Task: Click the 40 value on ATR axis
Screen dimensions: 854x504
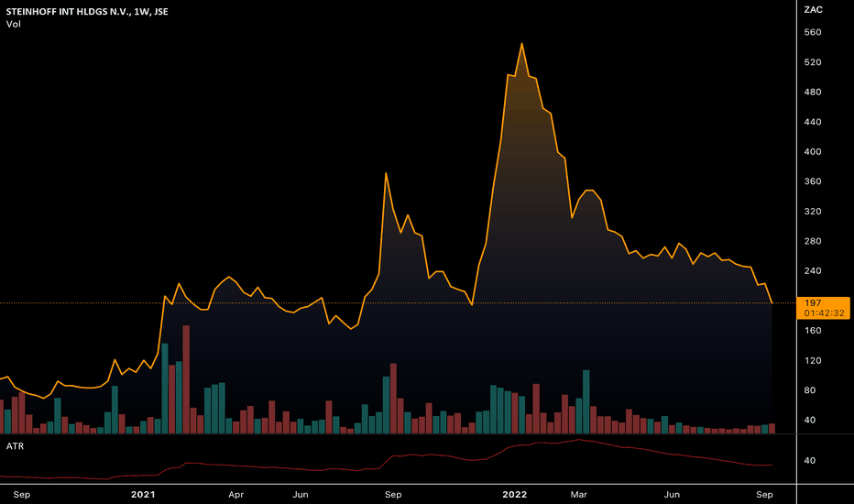Action: pyautogui.click(x=810, y=460)
